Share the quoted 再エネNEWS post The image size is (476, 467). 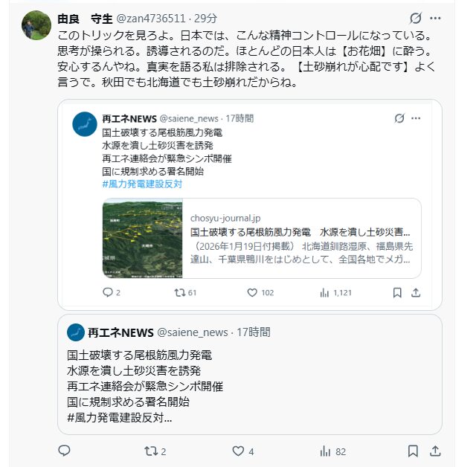coord(416,293)
